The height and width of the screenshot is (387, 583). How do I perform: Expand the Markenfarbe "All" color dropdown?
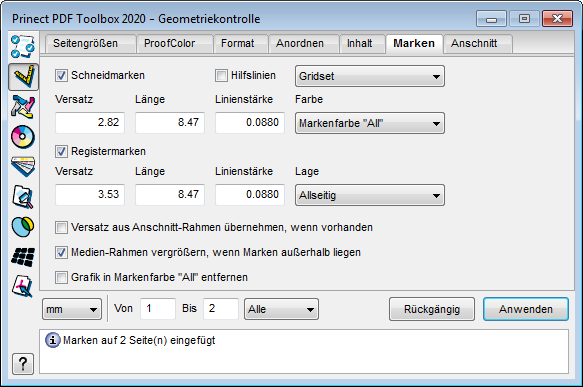coord(370,123)
